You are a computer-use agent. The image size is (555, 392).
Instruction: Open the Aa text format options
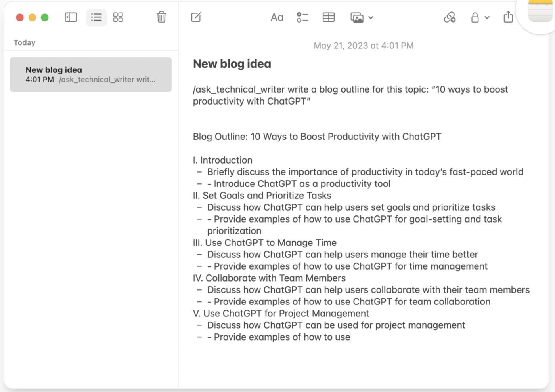tap(277, 17)
